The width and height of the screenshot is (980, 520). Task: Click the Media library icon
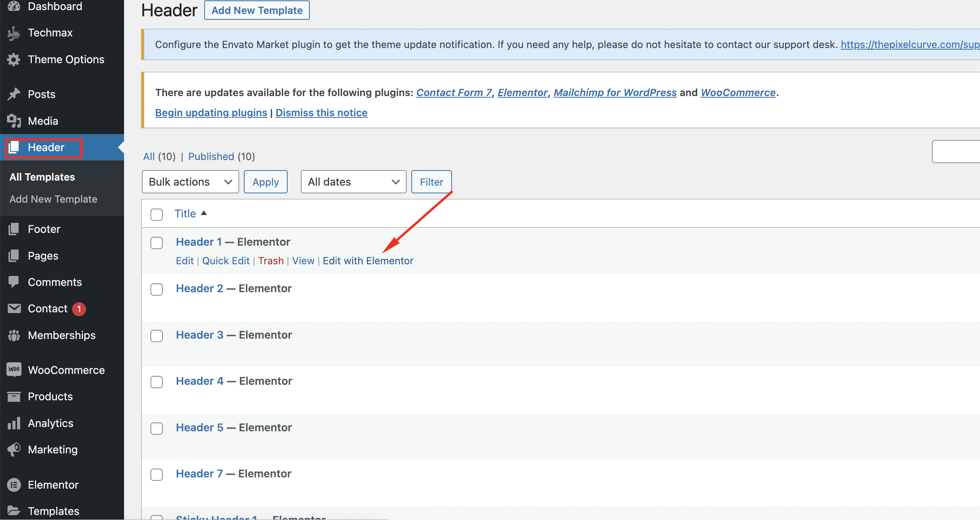14,121
